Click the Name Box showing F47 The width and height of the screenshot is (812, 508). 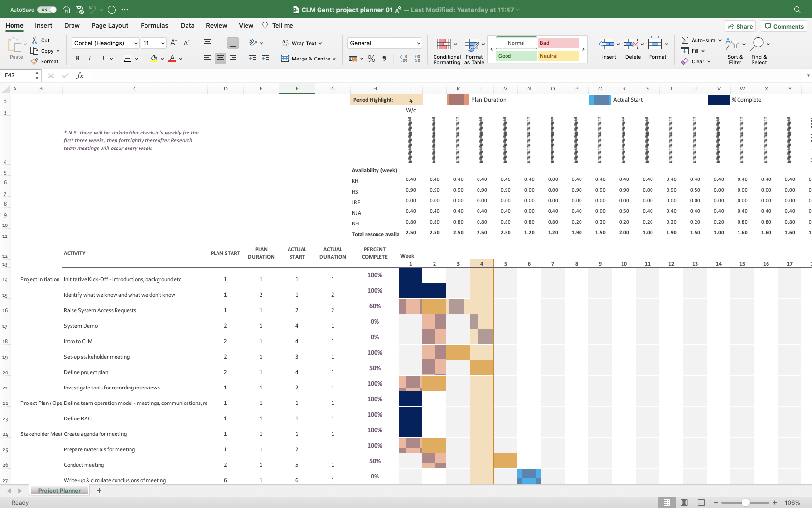pyautogui.click(x=17, y=75)
